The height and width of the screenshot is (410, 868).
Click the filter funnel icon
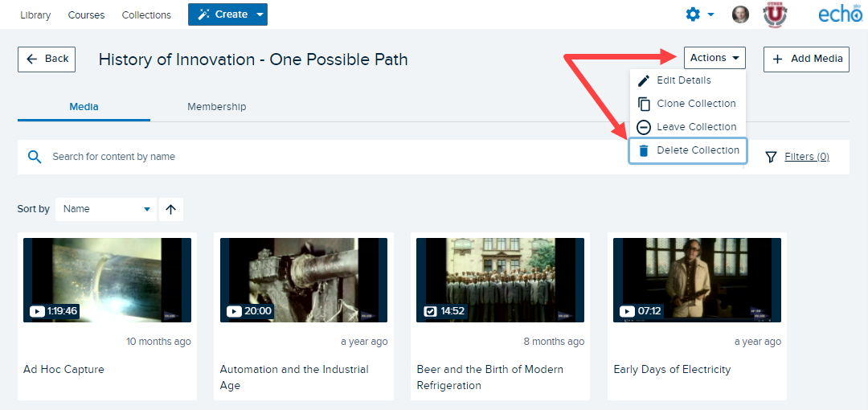point(771,158)
